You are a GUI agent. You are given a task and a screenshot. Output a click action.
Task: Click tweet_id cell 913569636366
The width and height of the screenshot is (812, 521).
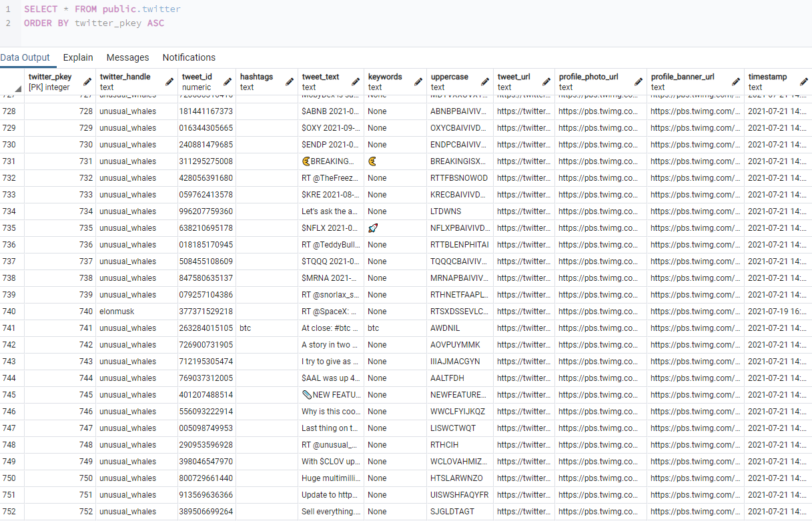coord(206,495)
